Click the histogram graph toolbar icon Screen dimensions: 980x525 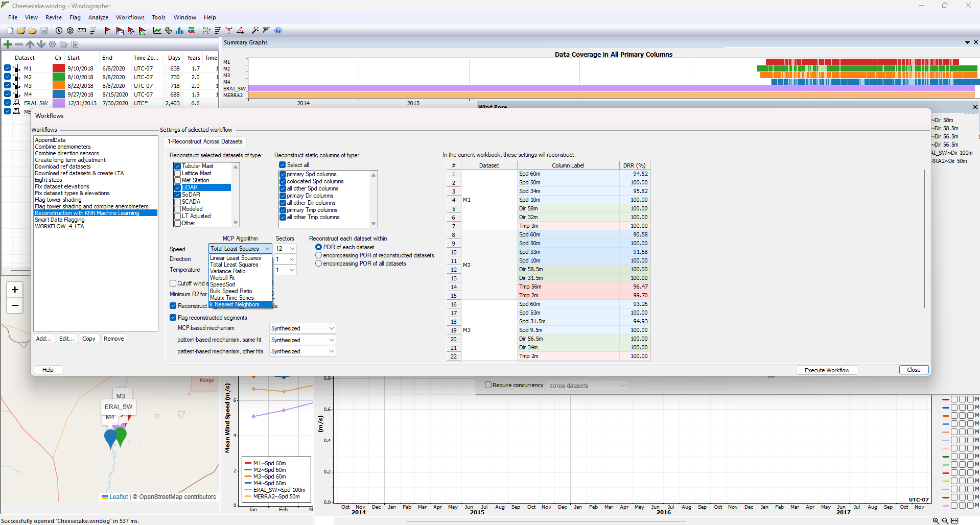(x=179, y=30)
